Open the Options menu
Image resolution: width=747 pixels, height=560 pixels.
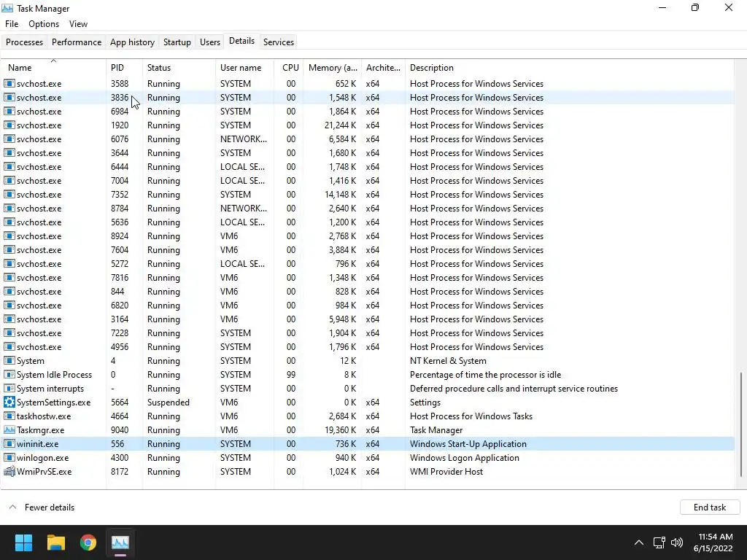pyautogui.click(x=44, y=24)
